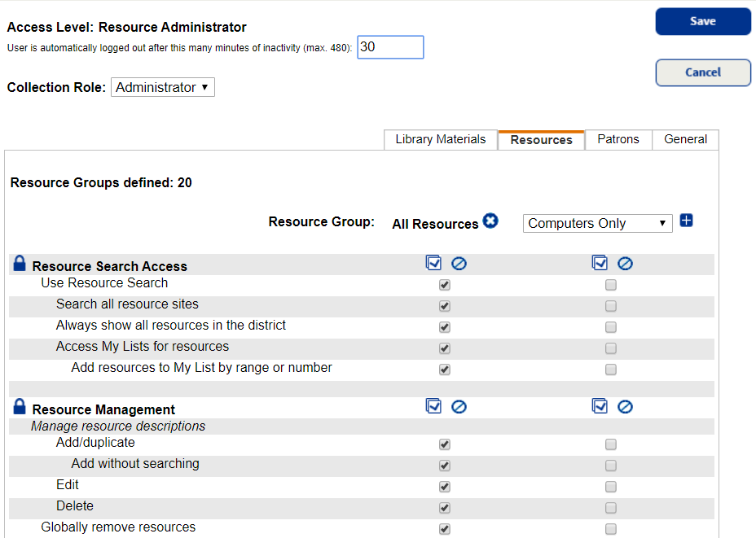This screenshot has width=756, height=538.
Task: Uncheck Search all resource sites for All Resources
Action: click(445, 306)
